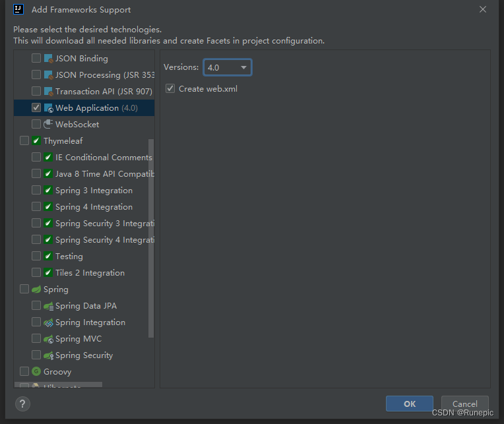Image resolution: width=504 pixels, height=424 pixels.
Task: Enable the Spring MVC checkbox
Action: click(x=36, y=338)
